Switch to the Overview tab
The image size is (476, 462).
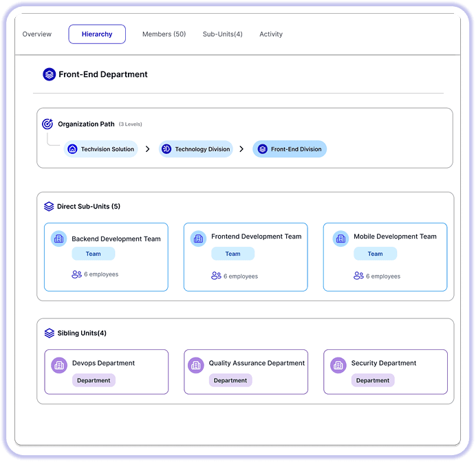pyautogui.click(x=37, y=34)
